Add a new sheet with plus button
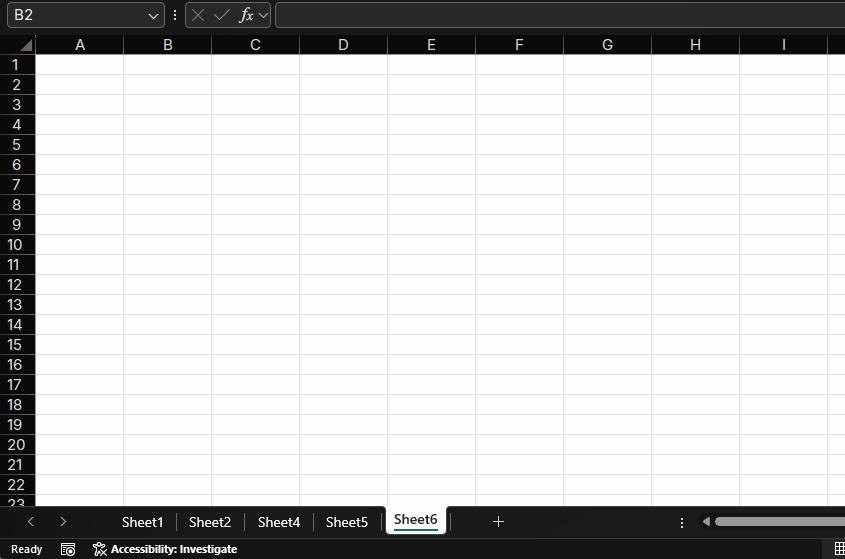 point(498,521)
